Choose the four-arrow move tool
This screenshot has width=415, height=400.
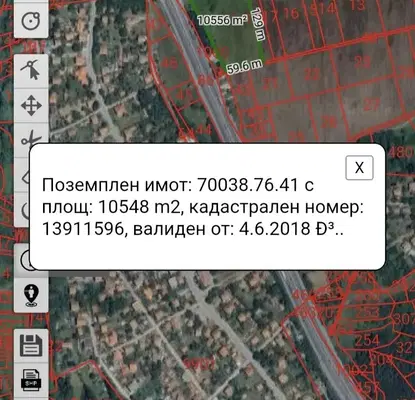(x=31, y=105)
